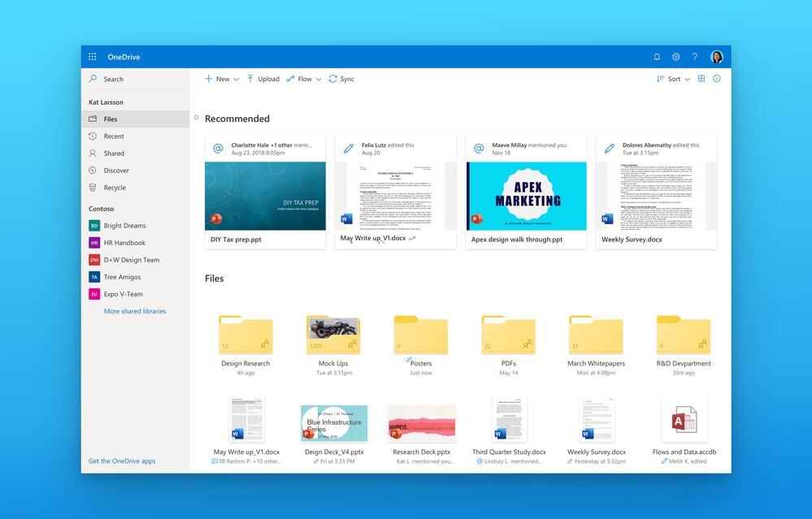Screen dimensions: 812x519
Task: Select the DIY Tax prep recommended card
Action: [x=265, y=191]
